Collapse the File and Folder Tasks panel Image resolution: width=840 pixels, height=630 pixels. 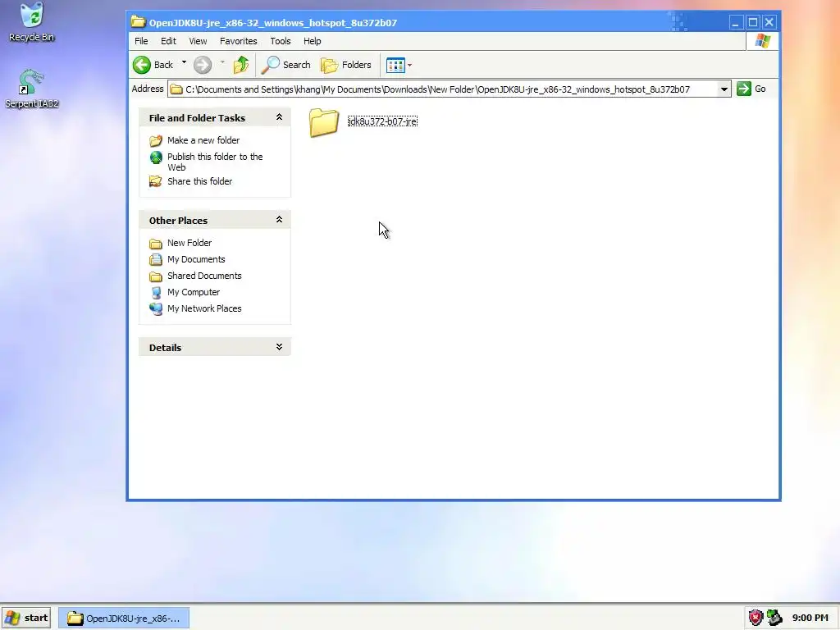tap(279, 117)
